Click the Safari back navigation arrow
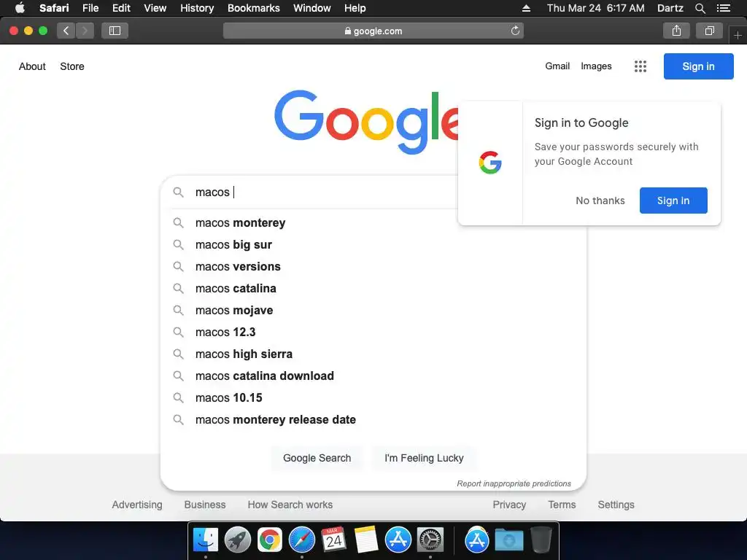This screenshot has height=560, width=747. pyautogui.click(x=66, y=31)
